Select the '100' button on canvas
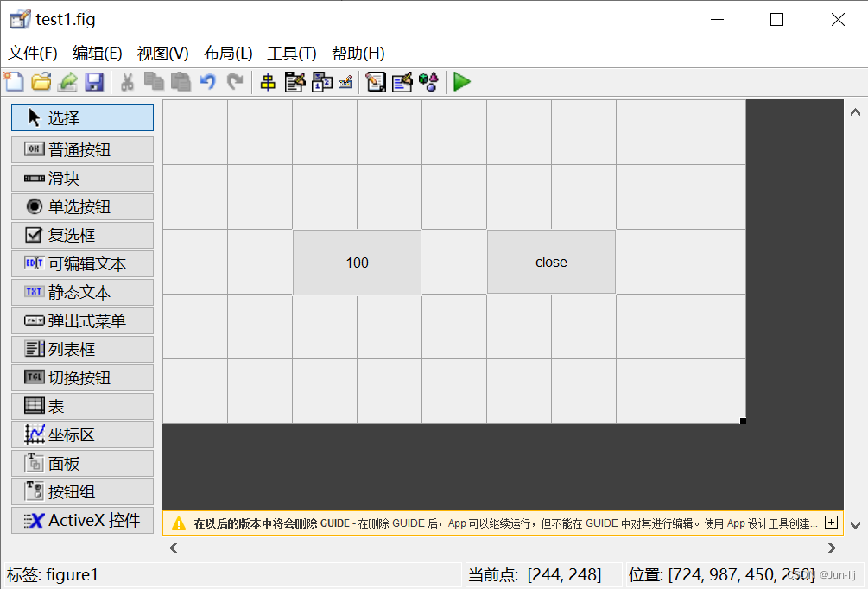The width and height of the screenshot is (868, 589). pyautogui.click(x=357, y=263)
